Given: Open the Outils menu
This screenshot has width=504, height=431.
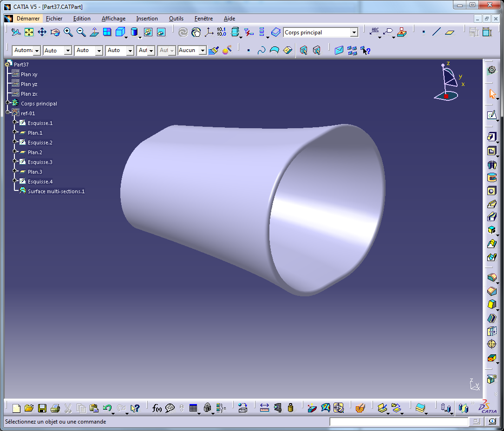Looking at the screenshot, I should pyautogui.click(x=176, y=19).
